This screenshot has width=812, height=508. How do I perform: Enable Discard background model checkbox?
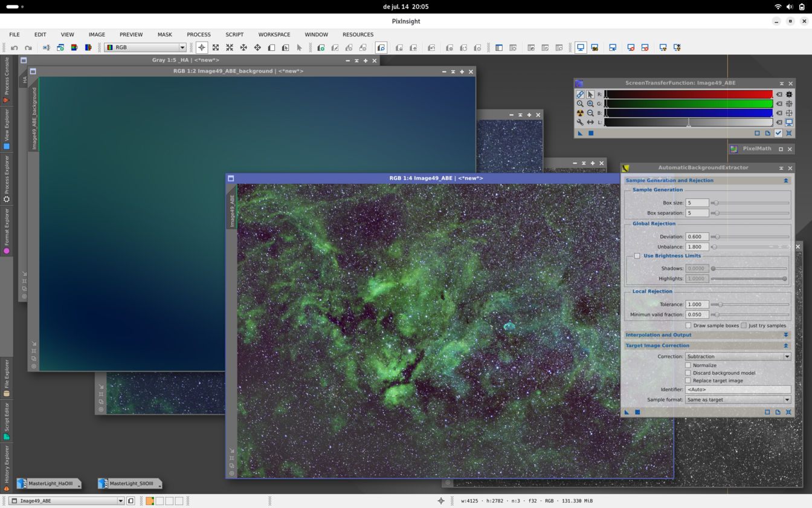[688, 373]
